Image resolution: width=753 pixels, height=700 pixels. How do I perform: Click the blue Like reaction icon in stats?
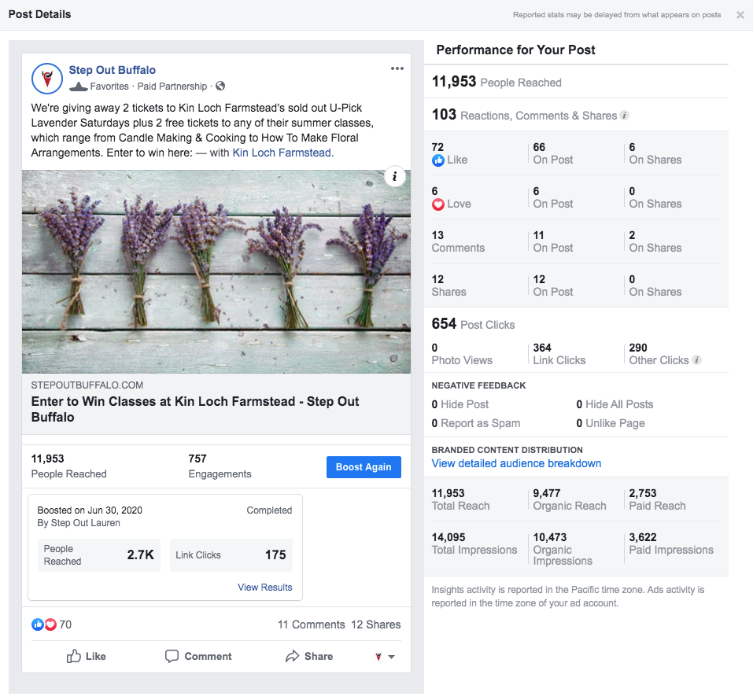(438, 160)
